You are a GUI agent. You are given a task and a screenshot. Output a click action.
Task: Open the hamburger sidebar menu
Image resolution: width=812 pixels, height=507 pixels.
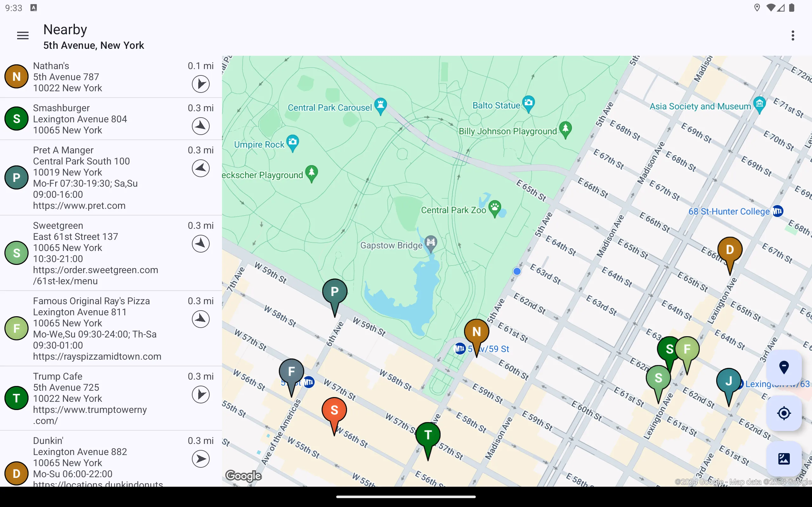click(22, 35)
